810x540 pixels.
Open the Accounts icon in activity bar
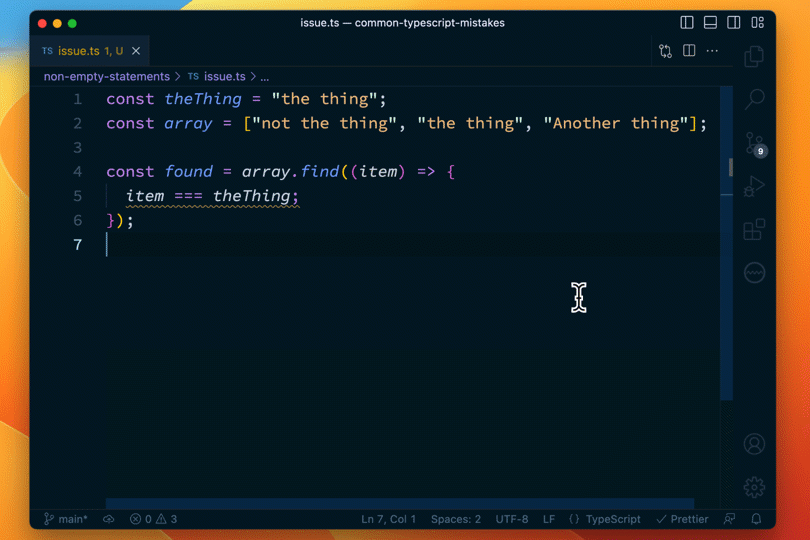(x=754, y=444)
